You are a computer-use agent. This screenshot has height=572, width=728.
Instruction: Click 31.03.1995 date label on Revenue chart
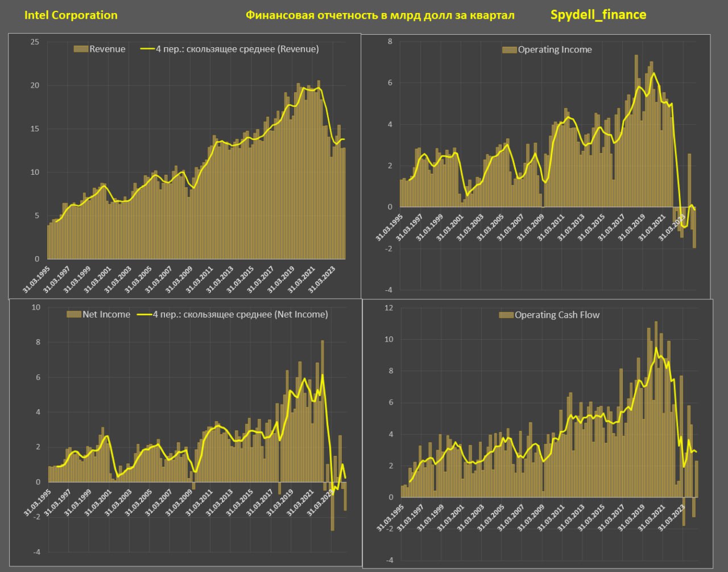[38, 280]
